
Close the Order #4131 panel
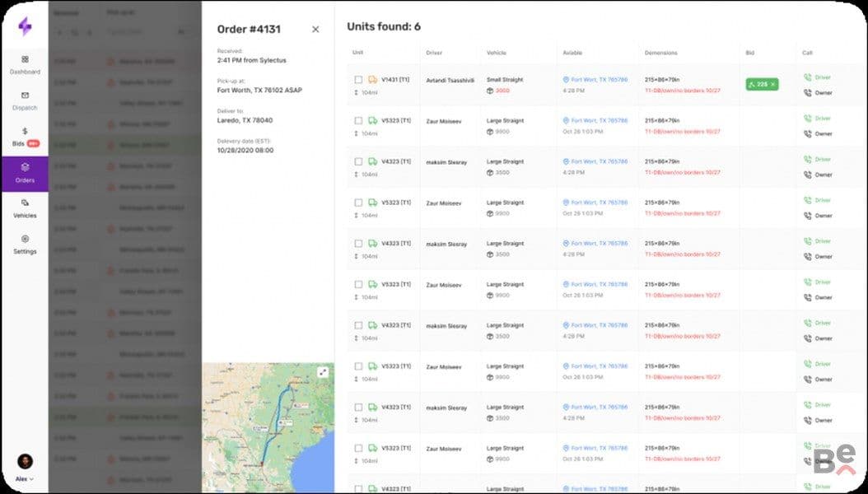click(315, 30)
